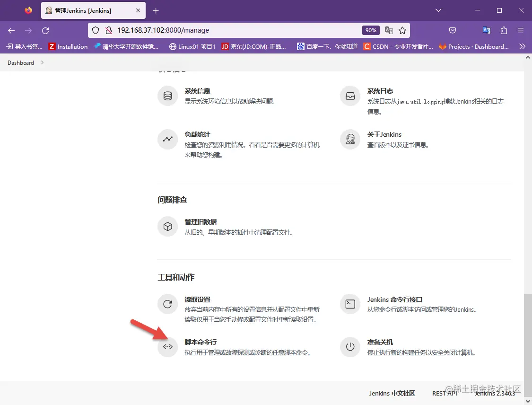Image resolution: width=532 pixels, height=405 pixels.
Task: Open the 关于Jenkins link
Action: 384,134
